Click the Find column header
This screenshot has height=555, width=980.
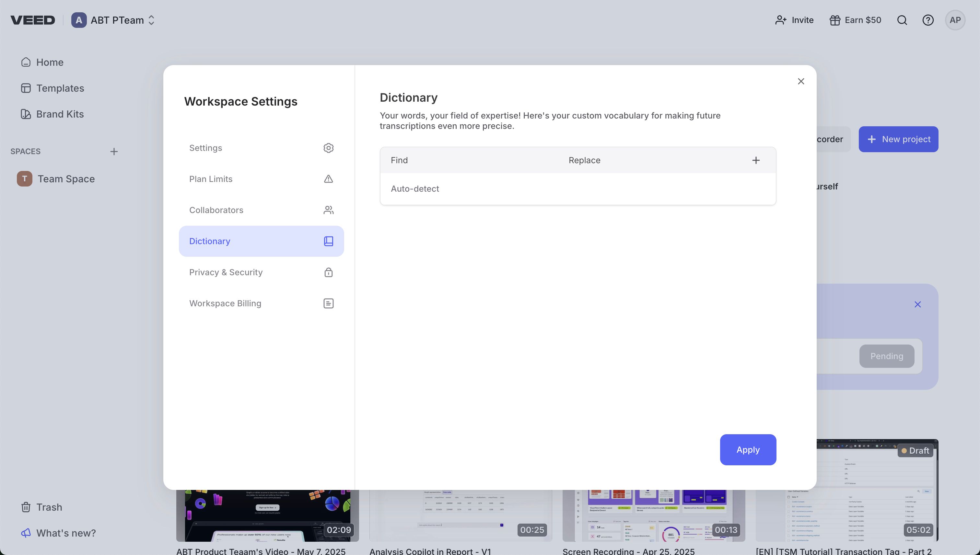tap(399, 160)
